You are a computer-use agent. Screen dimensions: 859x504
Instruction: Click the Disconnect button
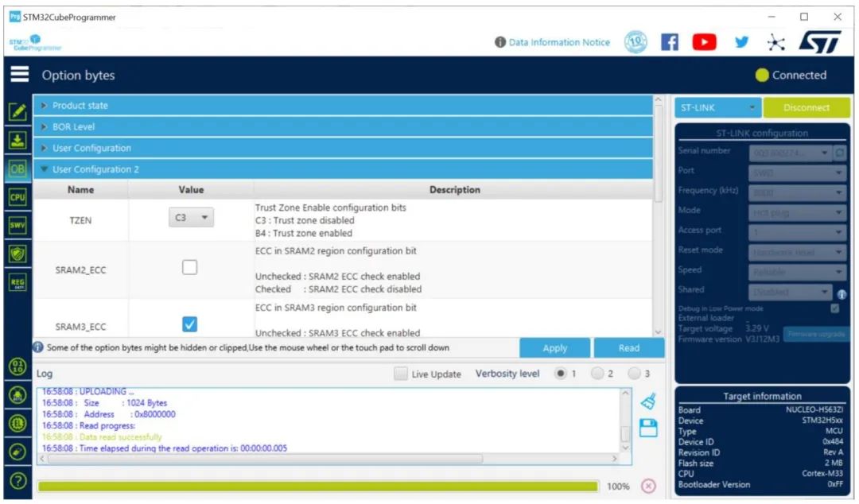pyautogui.click(x=807, y=107)
